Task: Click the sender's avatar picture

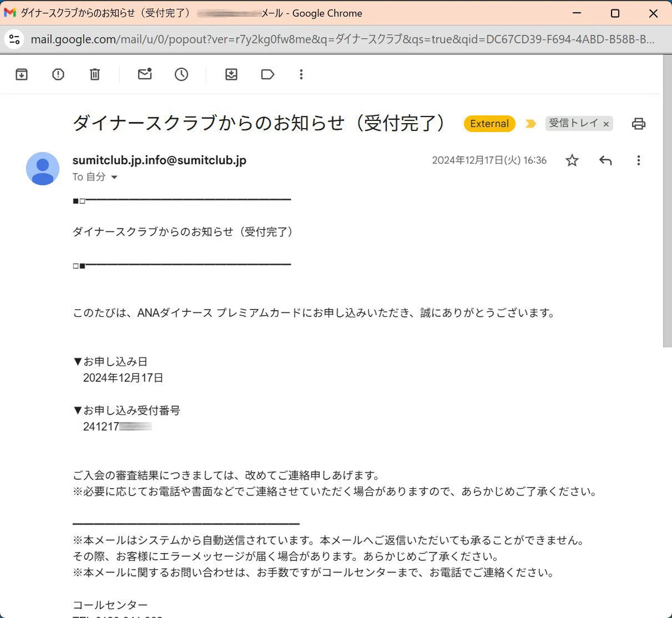Action: point(43,168)
